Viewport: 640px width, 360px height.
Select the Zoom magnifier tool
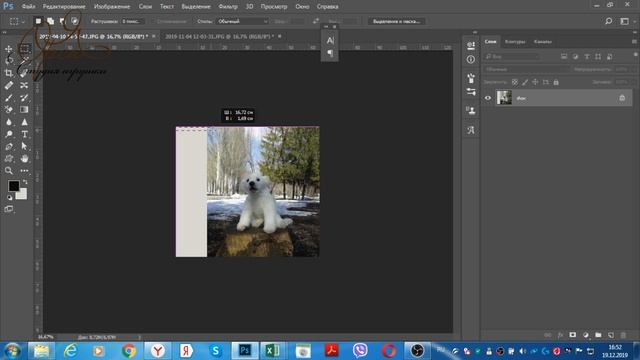tap(9, 171)
